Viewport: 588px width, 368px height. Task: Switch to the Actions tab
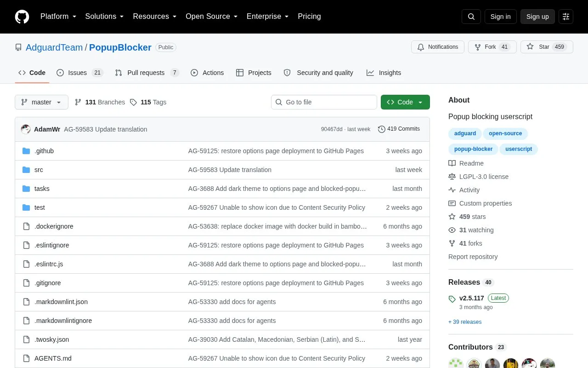point(207,73)
